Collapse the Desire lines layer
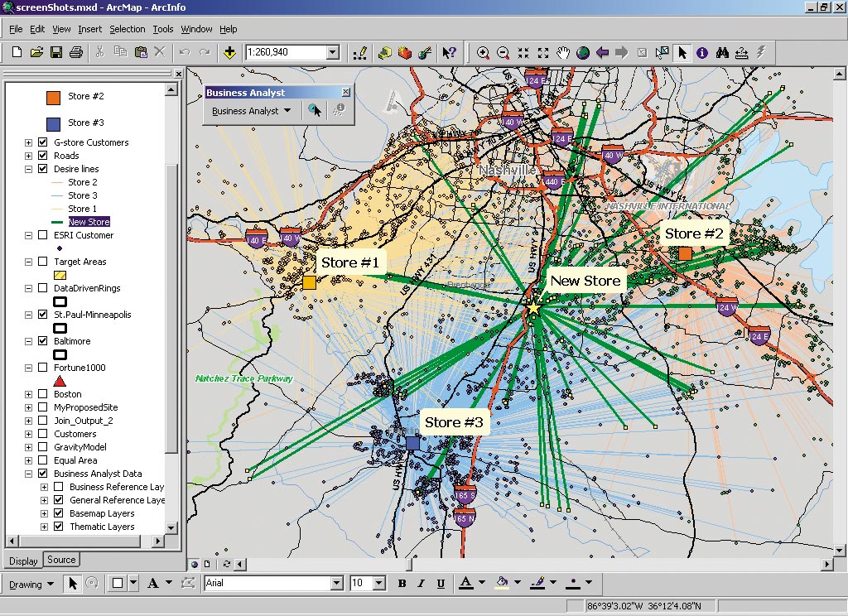The width and height of the screenshot is (848, 616). (28, 169)
